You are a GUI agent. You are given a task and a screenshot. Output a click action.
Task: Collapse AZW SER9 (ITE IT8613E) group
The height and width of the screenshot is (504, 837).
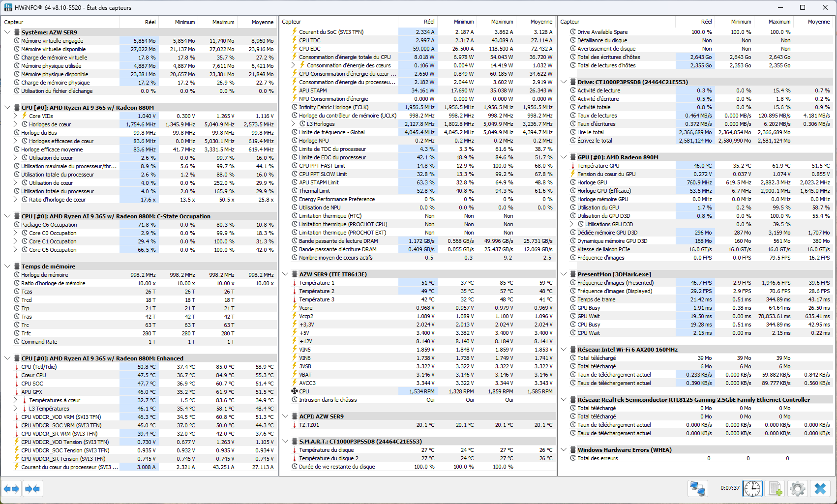pyautogui.click(x=286, y=274)
